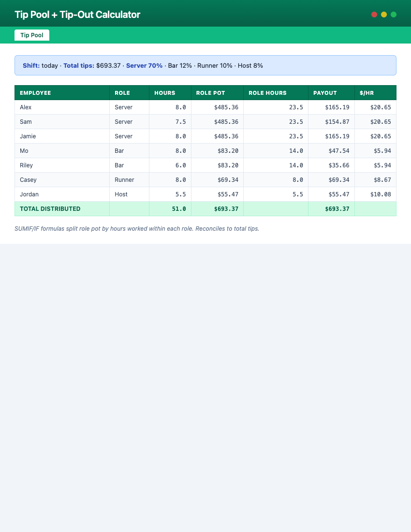Click Riley's role hours 14.0
This screenshot has width=411, height=532.
click(x=276, y=165)
